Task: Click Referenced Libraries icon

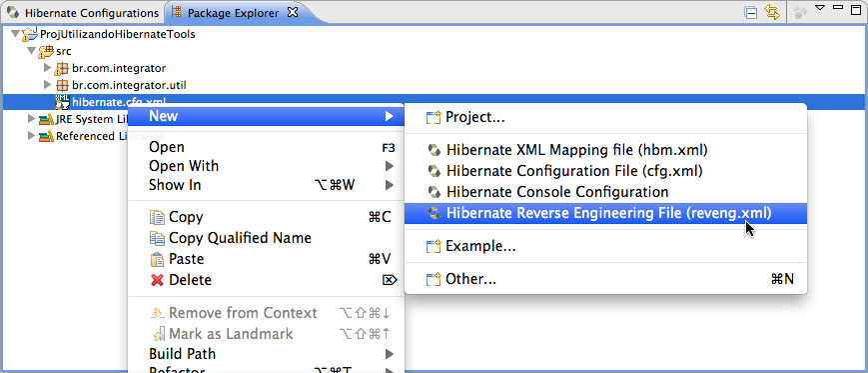Action: tap(46, 136)
